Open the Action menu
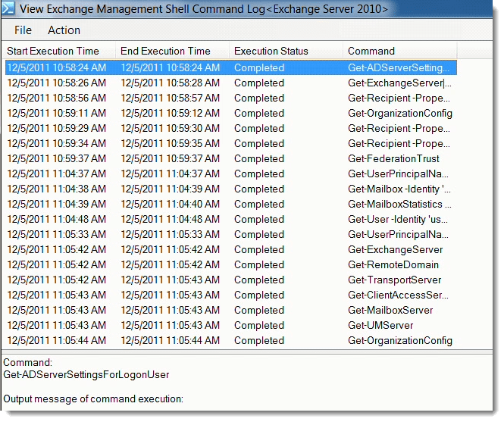 point(64,30)
